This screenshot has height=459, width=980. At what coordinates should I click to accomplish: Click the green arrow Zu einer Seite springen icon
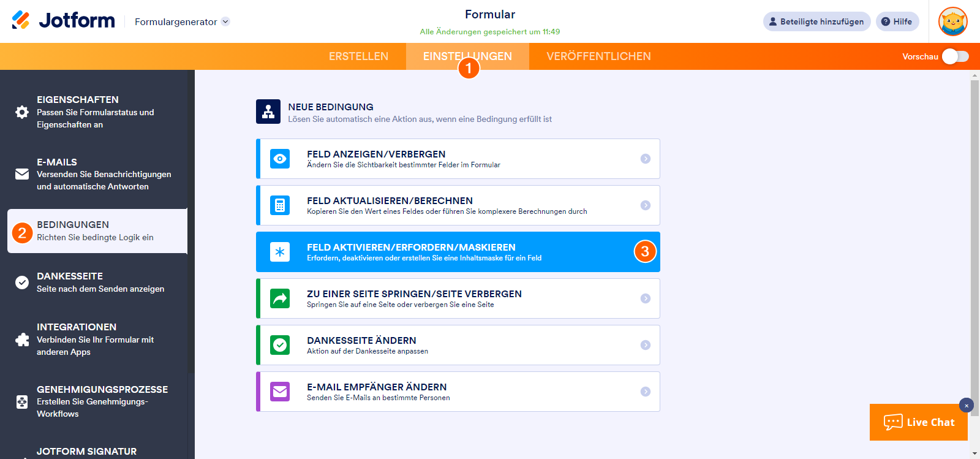(x=280, y=298)
